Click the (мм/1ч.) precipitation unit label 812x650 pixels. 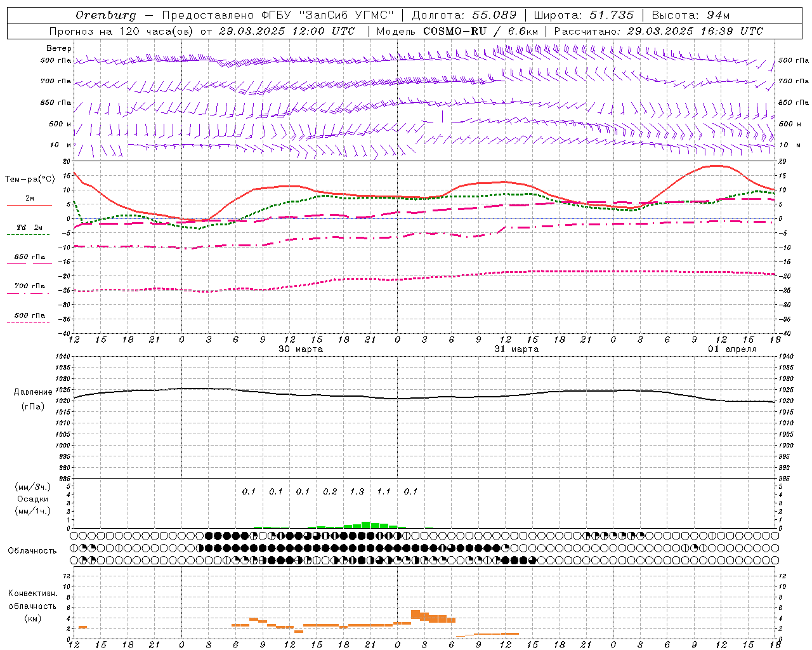pos(32,511)
